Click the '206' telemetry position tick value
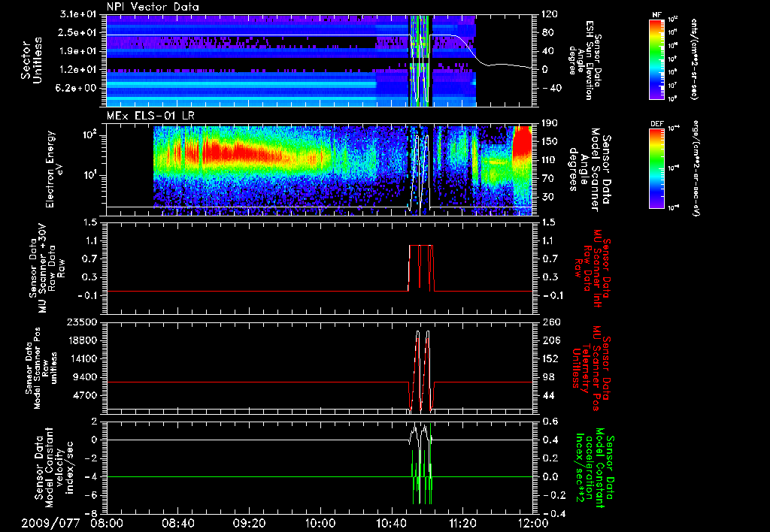This screenshot has width=770, height=532. 550,340
